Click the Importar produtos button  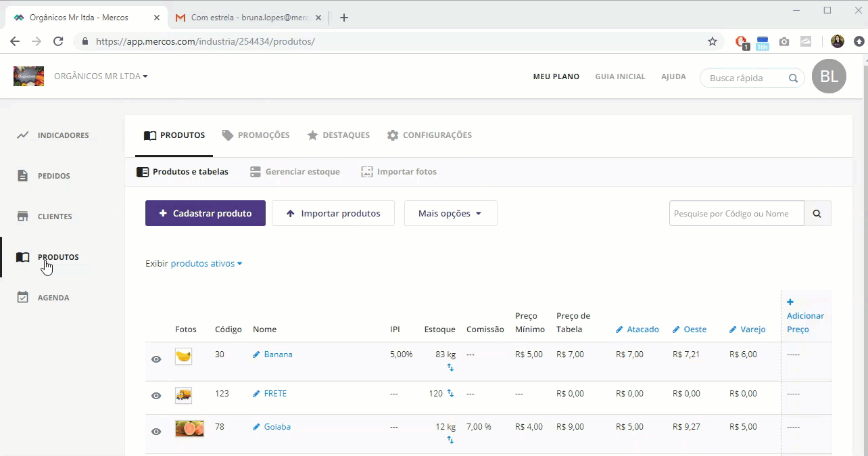click(x=333, y=213)
